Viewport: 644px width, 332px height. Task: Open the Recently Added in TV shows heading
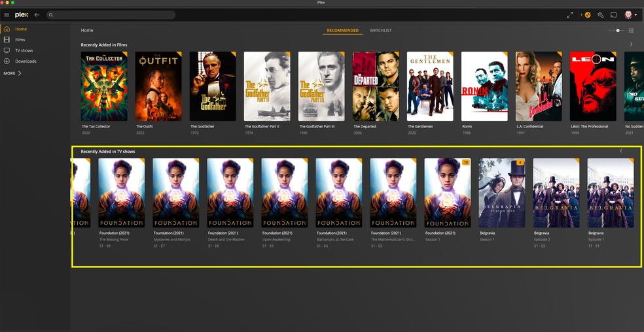108,152
